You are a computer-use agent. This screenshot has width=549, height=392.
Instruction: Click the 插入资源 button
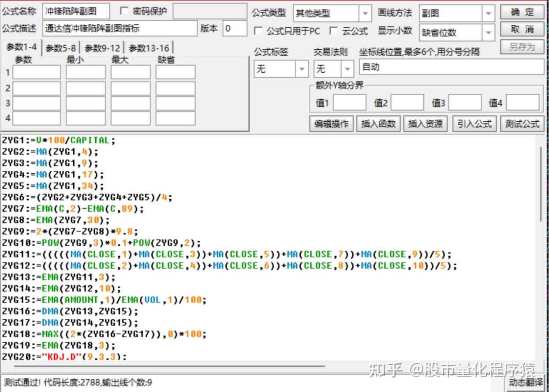[x=426, y=124]
